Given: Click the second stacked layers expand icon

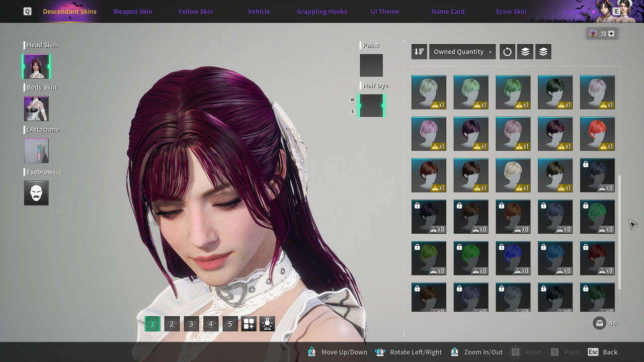Looking at the screenshot, I should point(543,52).
